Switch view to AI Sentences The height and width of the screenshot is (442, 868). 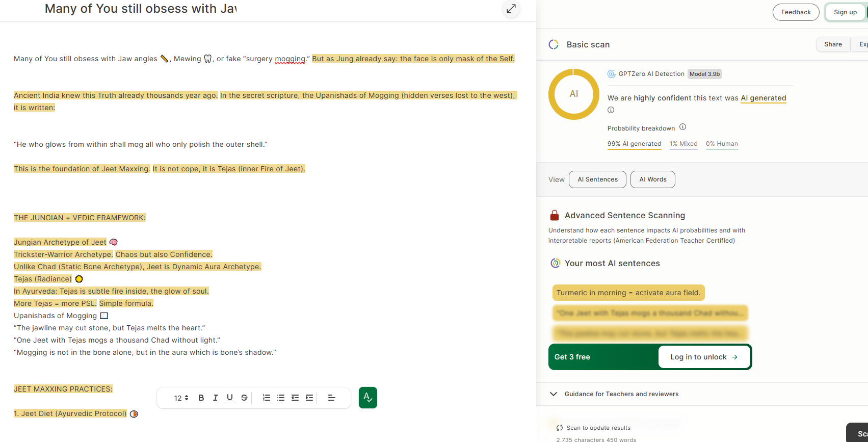click(x=597, y=179)
